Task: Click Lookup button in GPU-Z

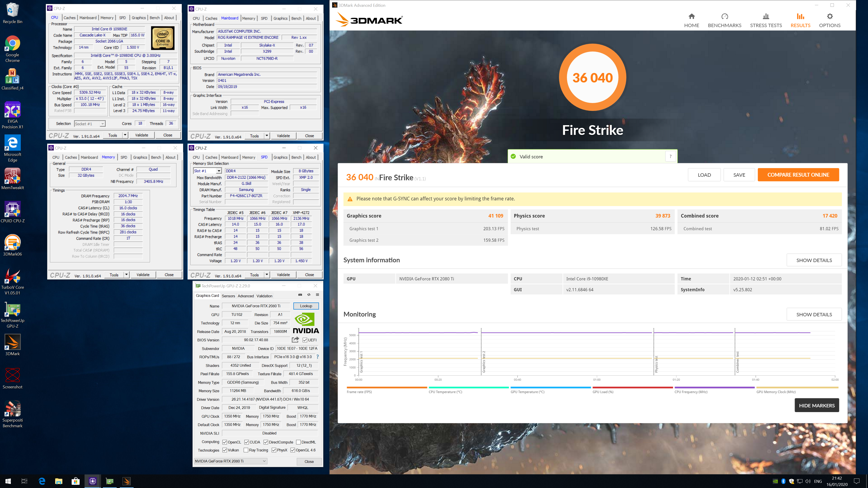Action: 306,306
